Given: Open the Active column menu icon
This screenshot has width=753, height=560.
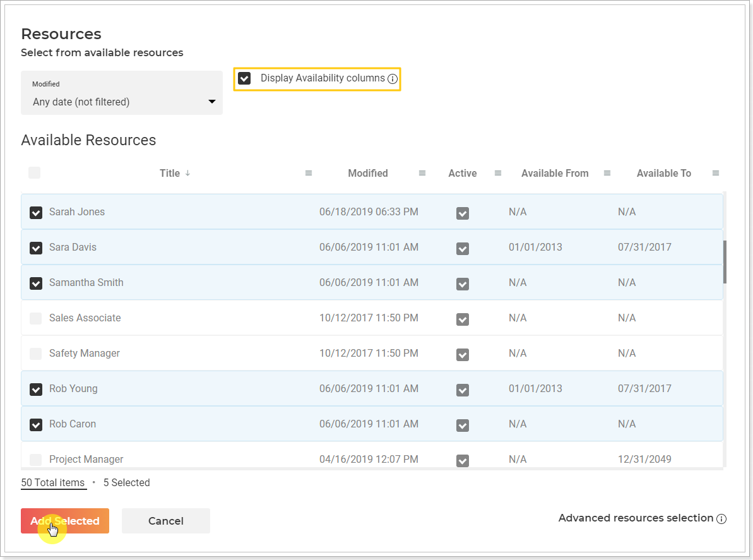Looking at the screenshot, I should tap(498, 174).
